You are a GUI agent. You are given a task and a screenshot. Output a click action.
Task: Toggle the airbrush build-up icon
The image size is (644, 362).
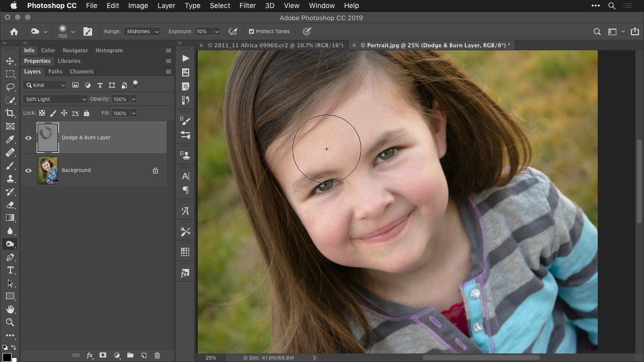(233, 31)
